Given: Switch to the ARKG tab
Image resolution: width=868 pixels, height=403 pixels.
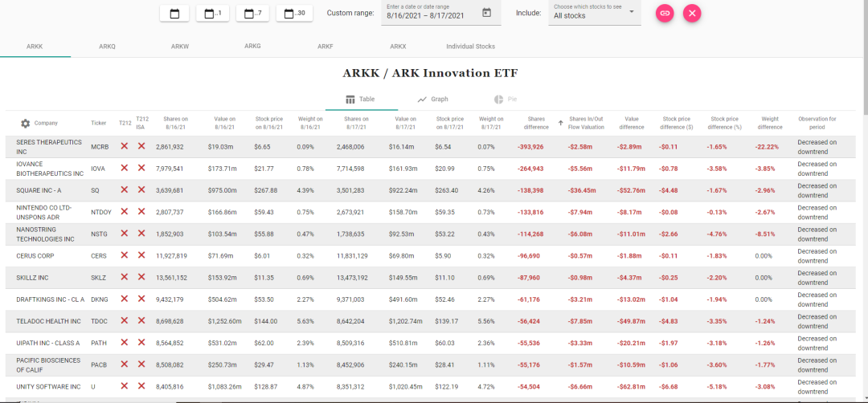Looking at the screenshot, I should click(252, 47).
